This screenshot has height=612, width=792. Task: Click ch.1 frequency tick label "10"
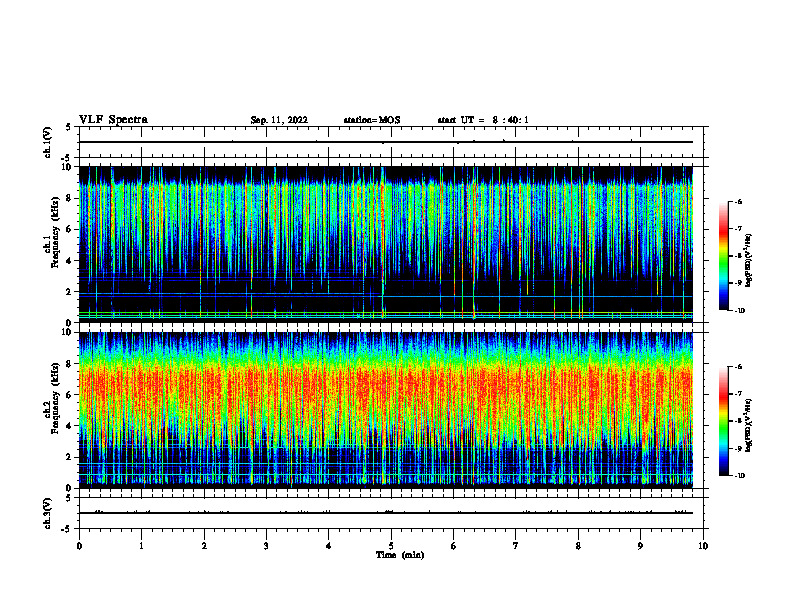pyautogui.click(x=68, y=167)
